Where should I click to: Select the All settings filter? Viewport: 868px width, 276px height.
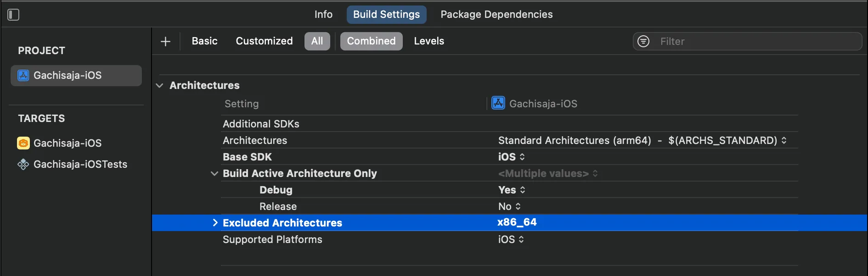317,41
